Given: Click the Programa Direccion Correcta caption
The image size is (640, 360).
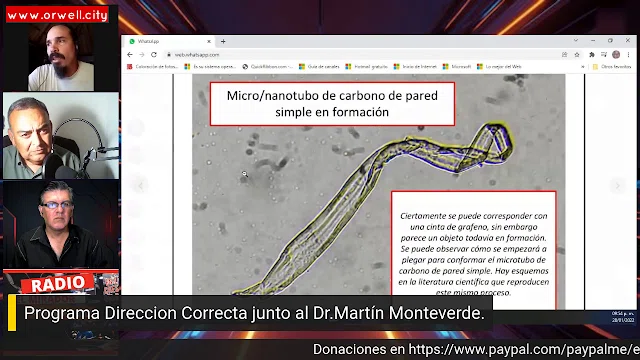Looking at the screenshot, I should [254, 313].
